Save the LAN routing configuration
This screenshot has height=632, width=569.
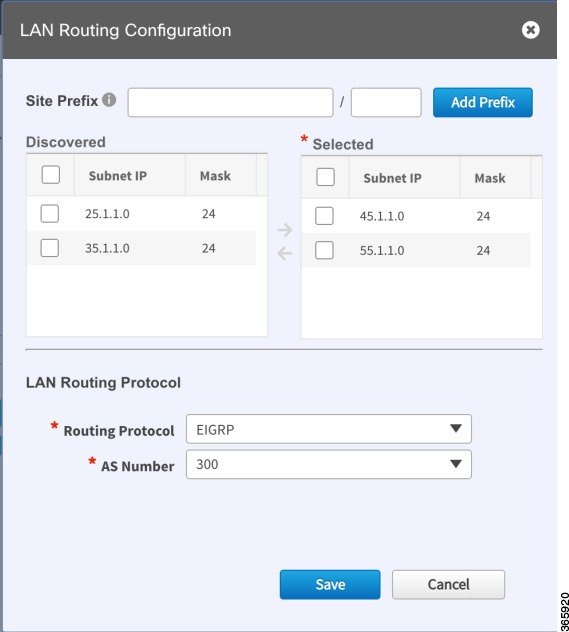point(330,584)
